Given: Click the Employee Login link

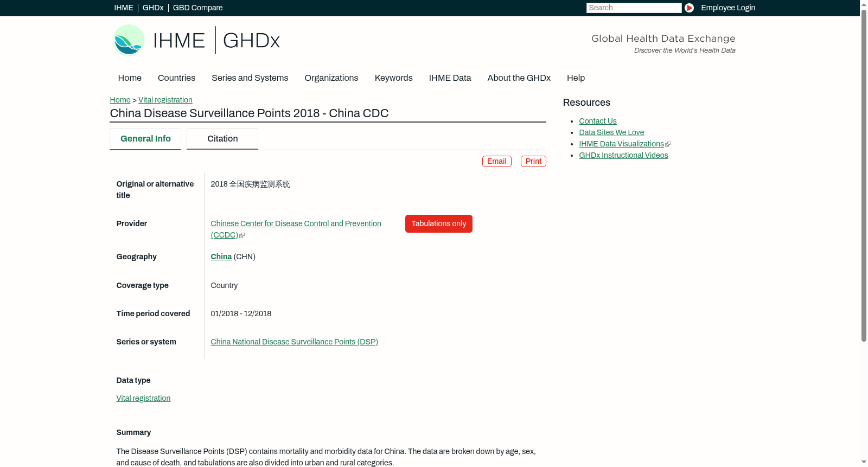Looking at the screenshot, I should [x=728, y=8].
